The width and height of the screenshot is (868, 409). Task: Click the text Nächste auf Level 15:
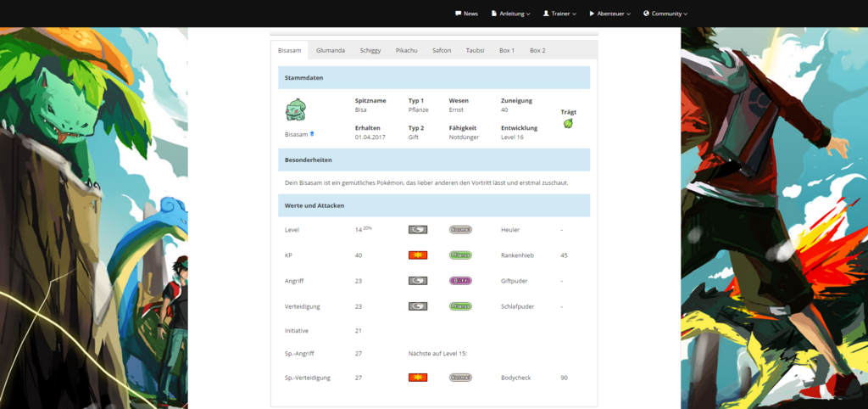438,353
